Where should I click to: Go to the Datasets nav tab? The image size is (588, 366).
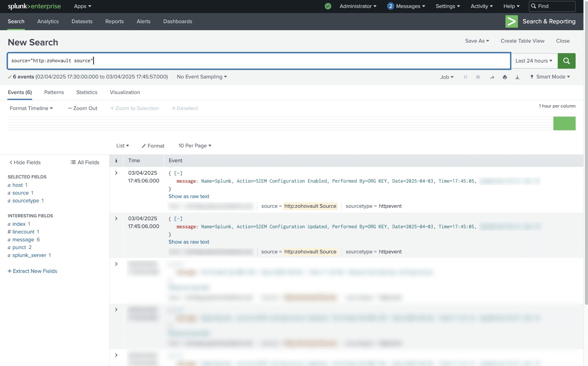tap(82, 21)
